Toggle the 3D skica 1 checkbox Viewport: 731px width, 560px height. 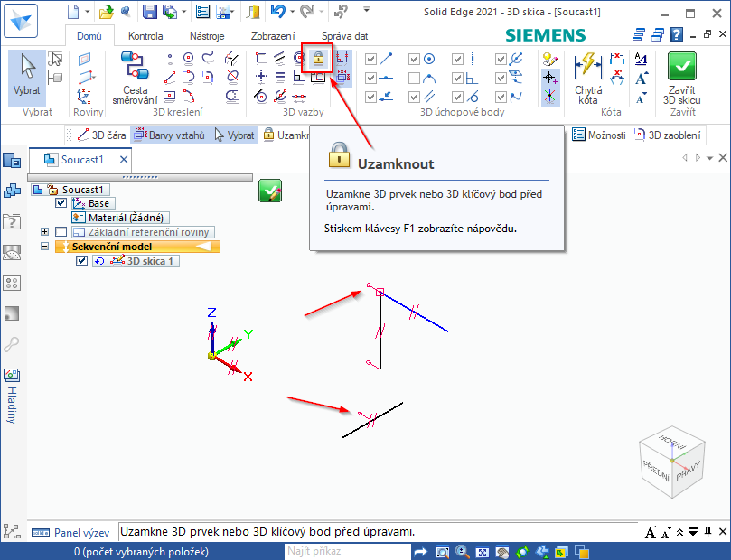click(82, 261)
